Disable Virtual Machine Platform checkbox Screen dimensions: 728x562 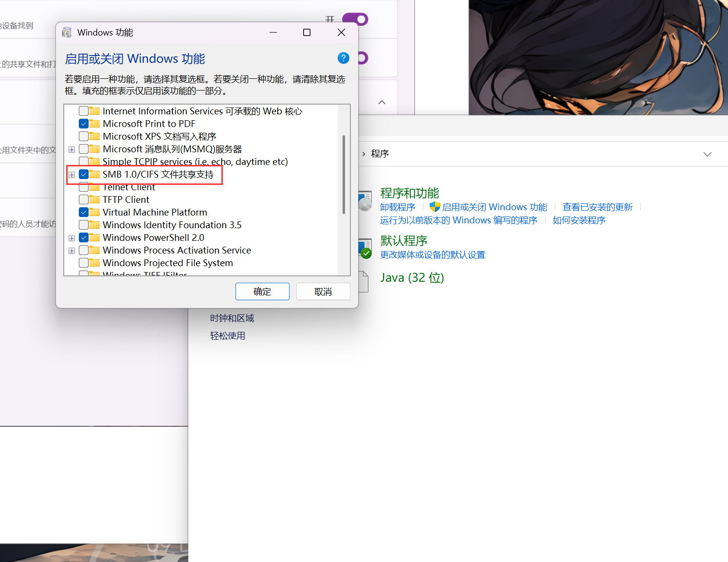84,212
